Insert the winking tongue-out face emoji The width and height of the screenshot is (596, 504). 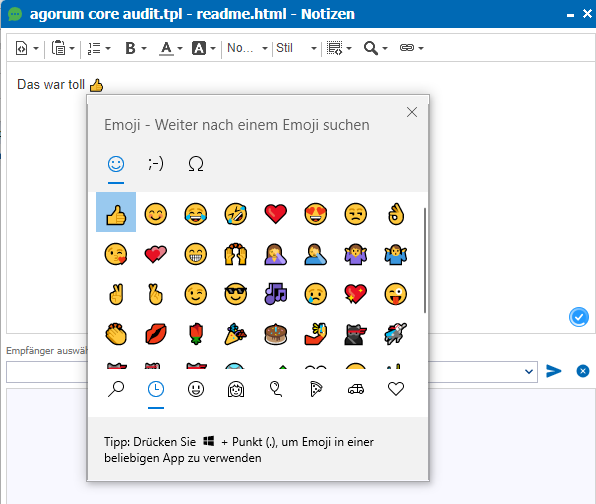coord(396,294)
